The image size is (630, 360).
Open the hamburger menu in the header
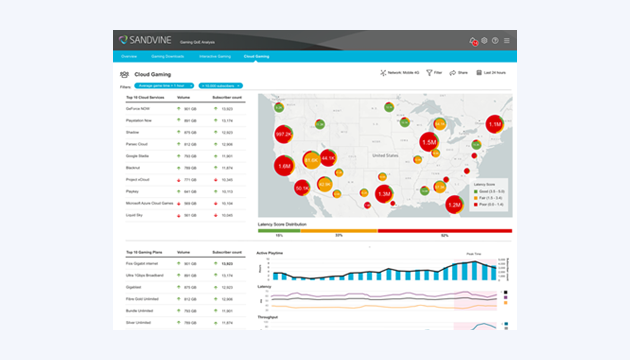507,41
